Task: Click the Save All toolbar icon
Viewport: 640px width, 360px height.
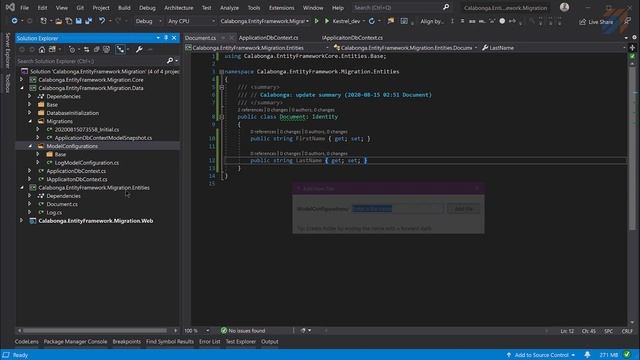Action: [89, 21]
